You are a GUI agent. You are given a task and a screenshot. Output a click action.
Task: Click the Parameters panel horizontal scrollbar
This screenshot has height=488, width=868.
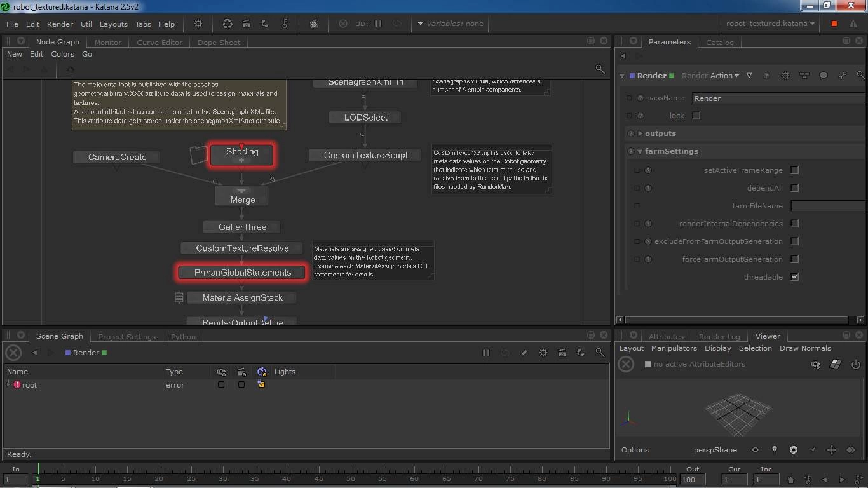tap(736, 320)
